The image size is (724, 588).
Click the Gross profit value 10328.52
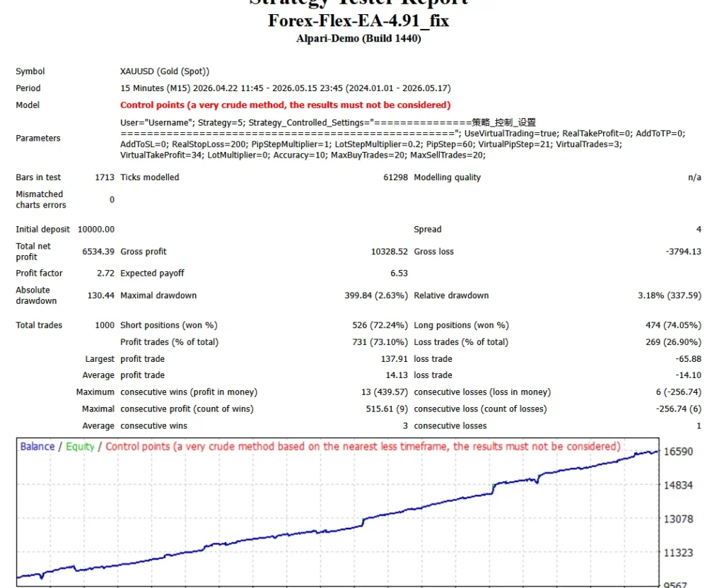tap(390, 252)
